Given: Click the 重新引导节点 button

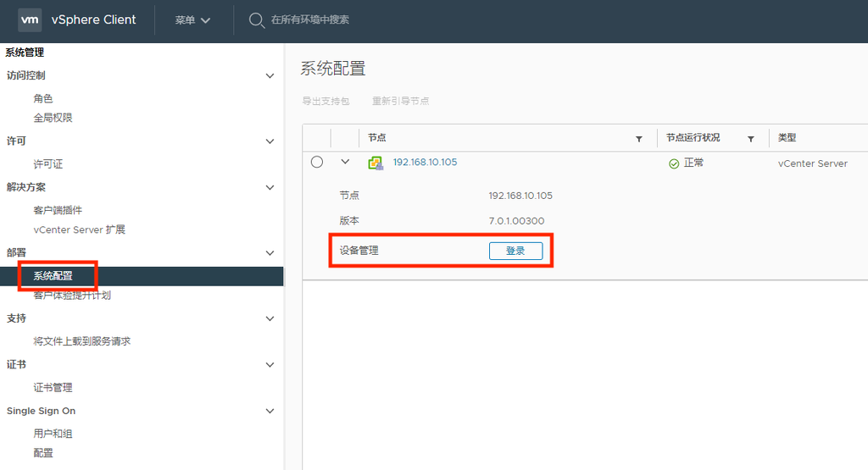Looking at the screenshot, I should (x=400, y=101).
